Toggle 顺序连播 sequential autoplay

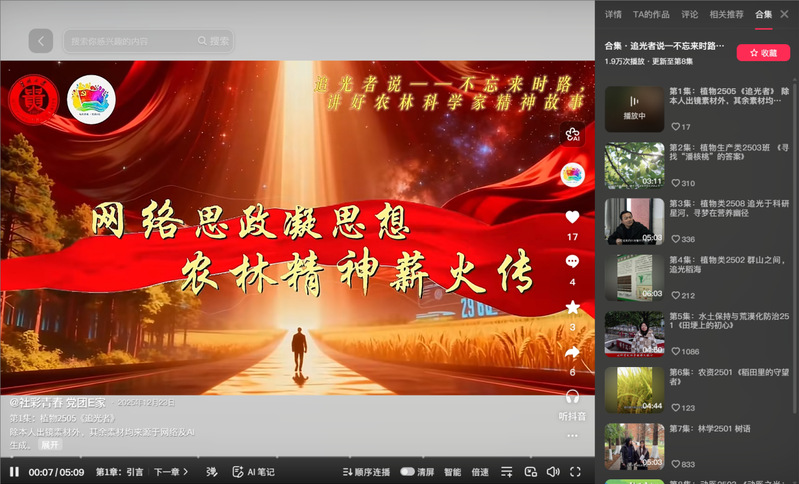[x=366, y=472]
